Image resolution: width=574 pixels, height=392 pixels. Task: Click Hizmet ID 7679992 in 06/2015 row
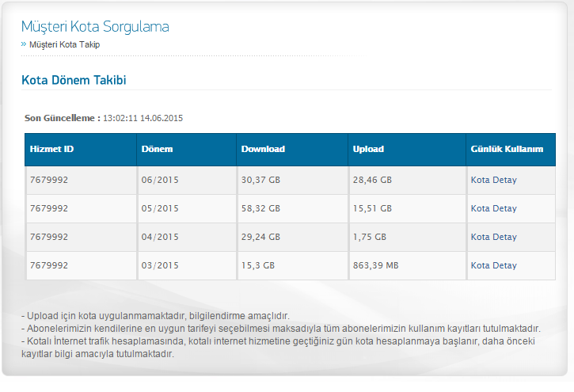pos(49,180)
